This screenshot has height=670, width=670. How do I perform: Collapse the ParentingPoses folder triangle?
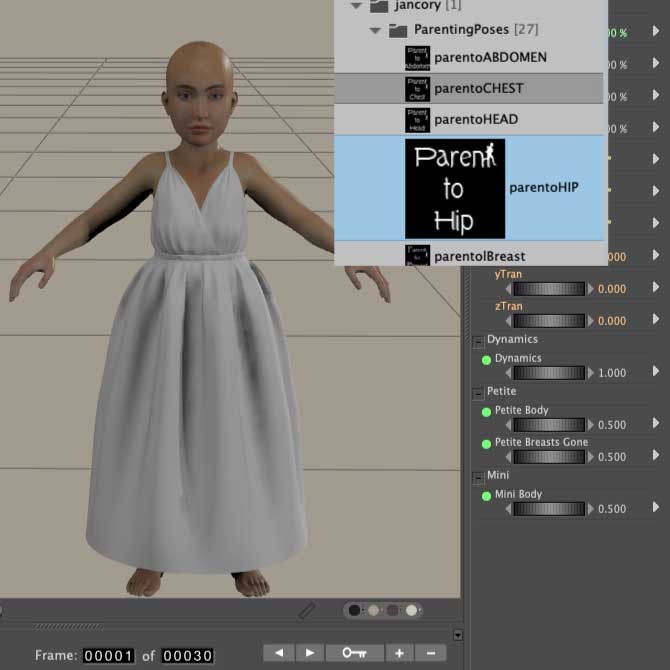(375, 31)
